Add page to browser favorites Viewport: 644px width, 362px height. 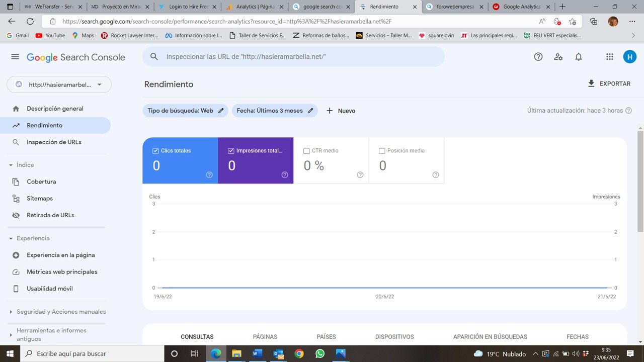573,22
